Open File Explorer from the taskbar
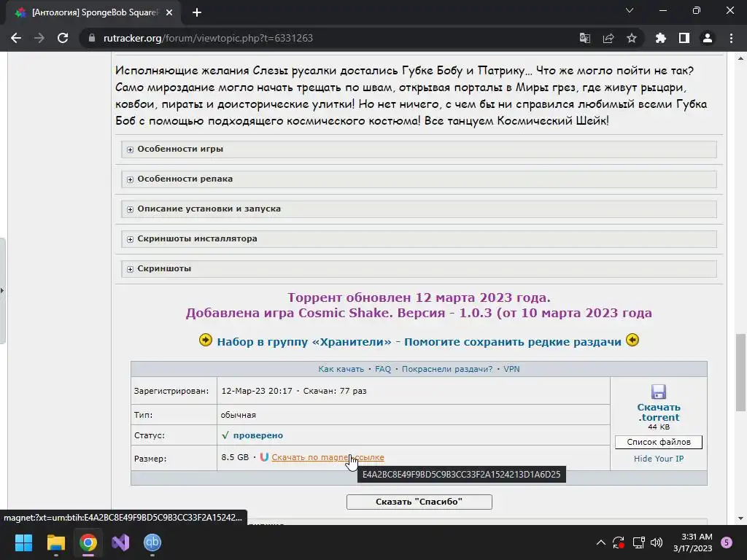747x560 pixels. pyautogui.click(x=55, y=542)
